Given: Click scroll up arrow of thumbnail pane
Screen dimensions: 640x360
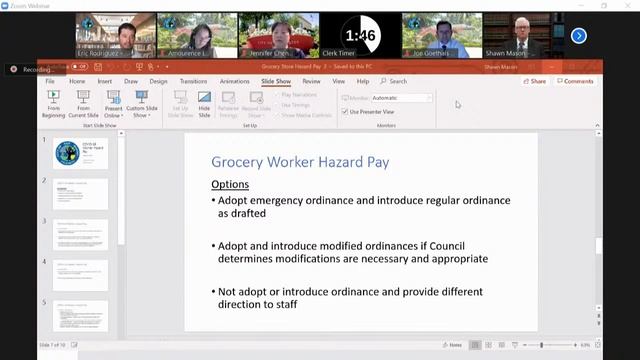Looking at the screenshot, I should pyautogui.click(x=121, y=133).
